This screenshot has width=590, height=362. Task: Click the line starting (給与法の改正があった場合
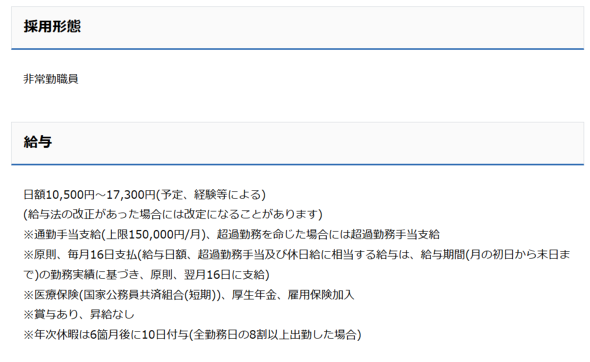click(x=173, y=214)
